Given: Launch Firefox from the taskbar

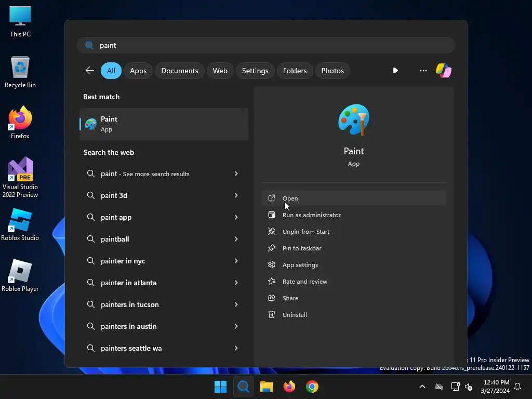Looking at the screenshot, I should coord(289,387).
